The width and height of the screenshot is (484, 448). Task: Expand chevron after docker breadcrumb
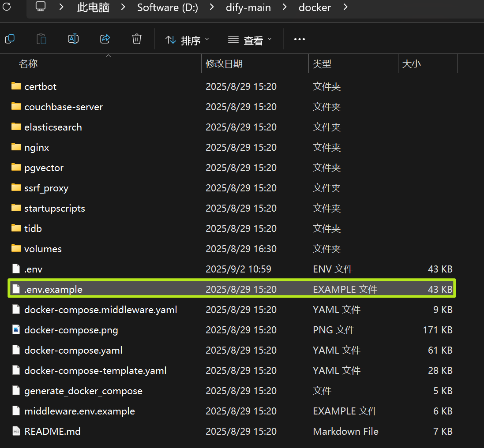345,7
